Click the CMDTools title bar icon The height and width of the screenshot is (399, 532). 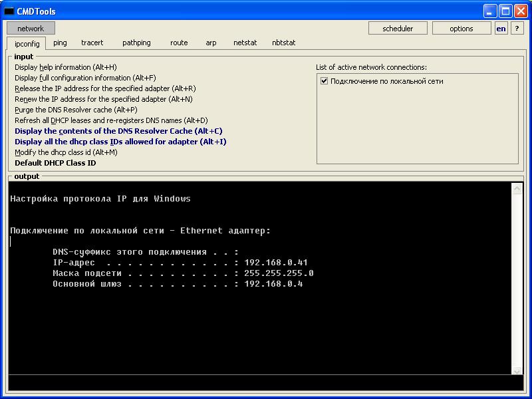coord(9,11)
